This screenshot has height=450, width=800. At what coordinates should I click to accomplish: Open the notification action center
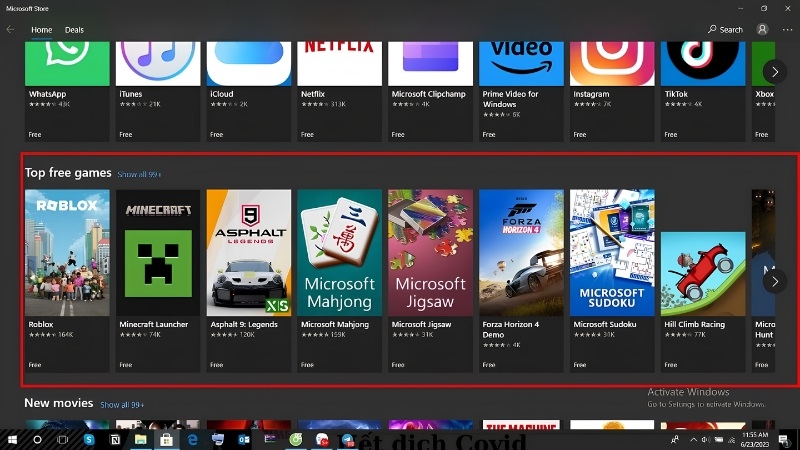pos(783,439)
